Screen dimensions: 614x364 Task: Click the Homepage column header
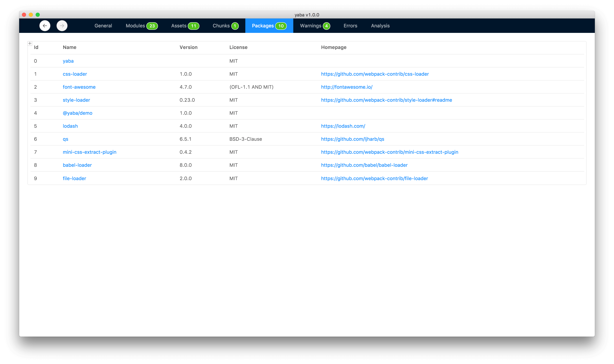[334, 47]
